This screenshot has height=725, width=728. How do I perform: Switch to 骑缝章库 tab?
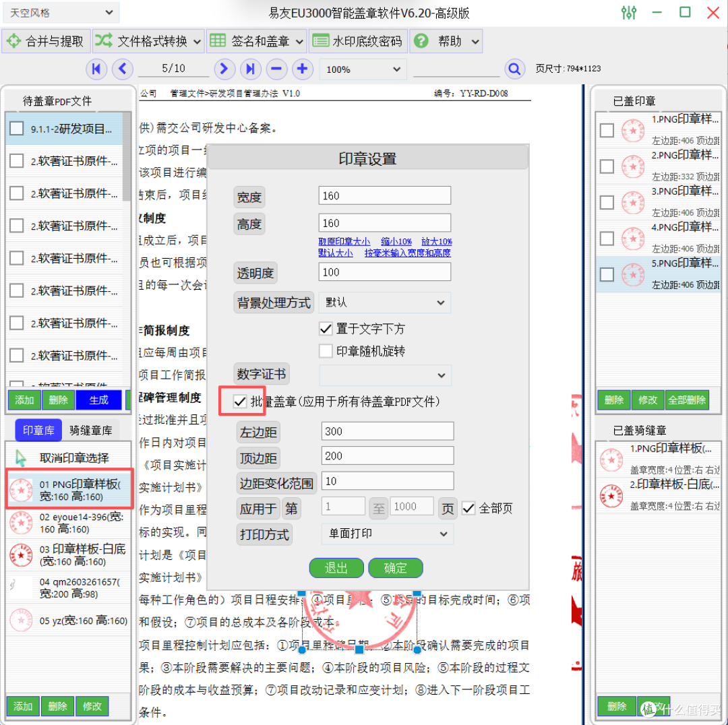click(91, 431)
